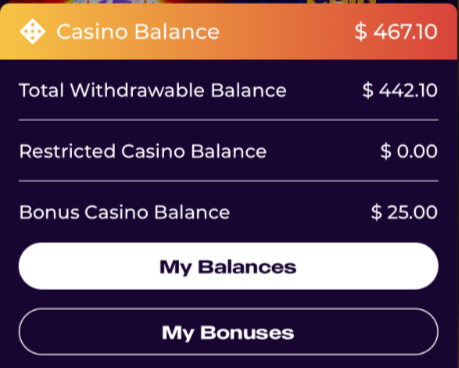Select the Casino Balance header title
Viewport: 459px width, 368px height.
click(x=138, y=32)
